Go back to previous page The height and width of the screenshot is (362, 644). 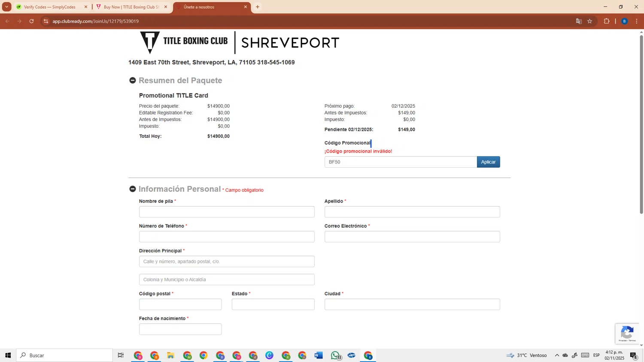[8, 21]
